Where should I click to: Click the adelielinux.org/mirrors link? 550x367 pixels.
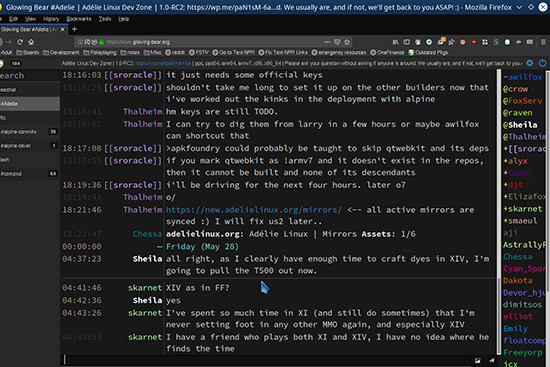coord(254,210)
